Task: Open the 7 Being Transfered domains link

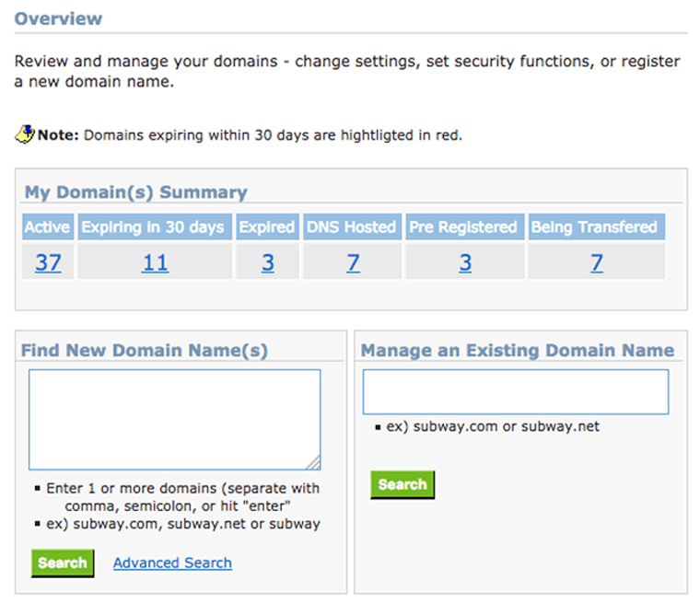Action: [x=597, y=262]
